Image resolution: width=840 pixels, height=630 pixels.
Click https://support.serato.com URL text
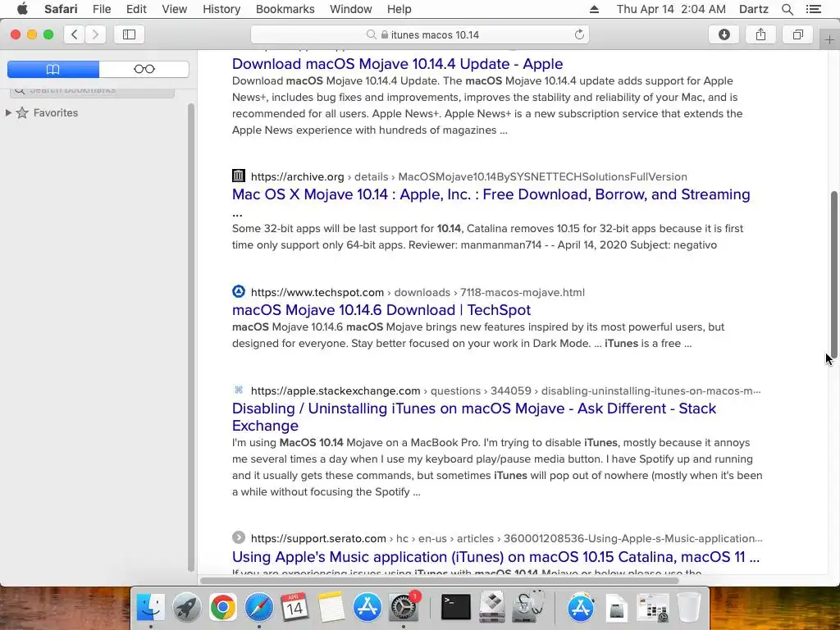[x=318, y=538]
